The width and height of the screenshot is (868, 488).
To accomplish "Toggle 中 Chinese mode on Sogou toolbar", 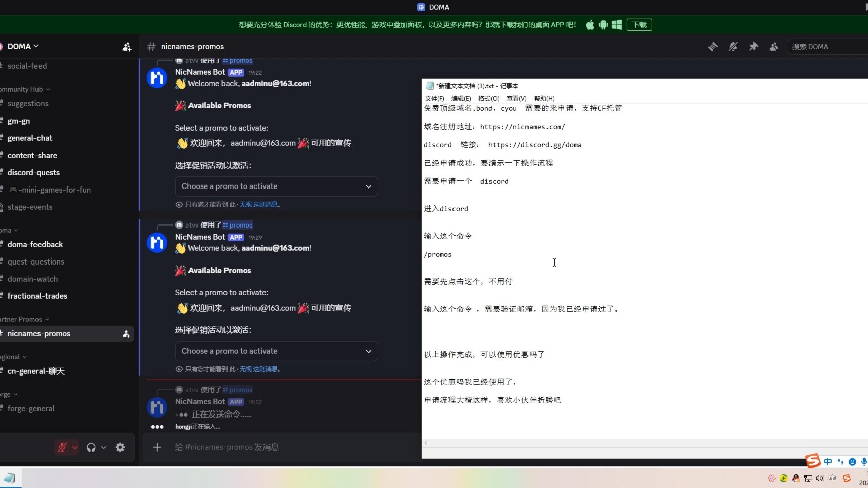I will click(828, 462).
